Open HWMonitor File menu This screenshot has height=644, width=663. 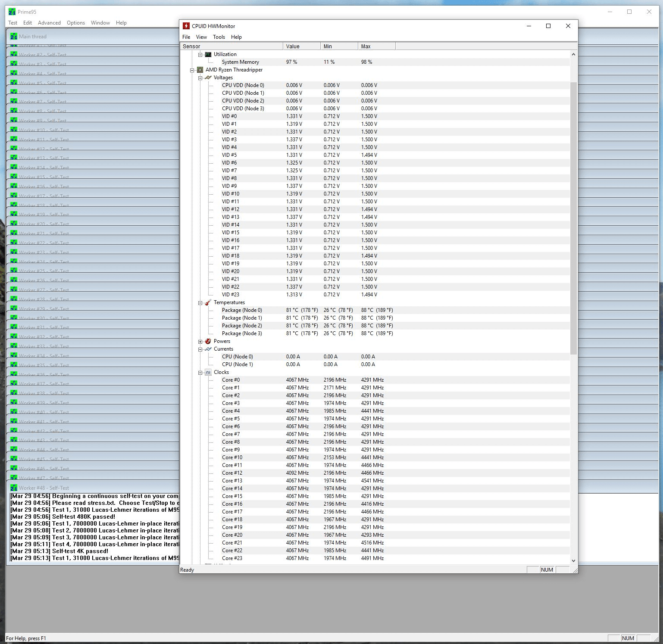pyautogui.click(x=186, y=37)
